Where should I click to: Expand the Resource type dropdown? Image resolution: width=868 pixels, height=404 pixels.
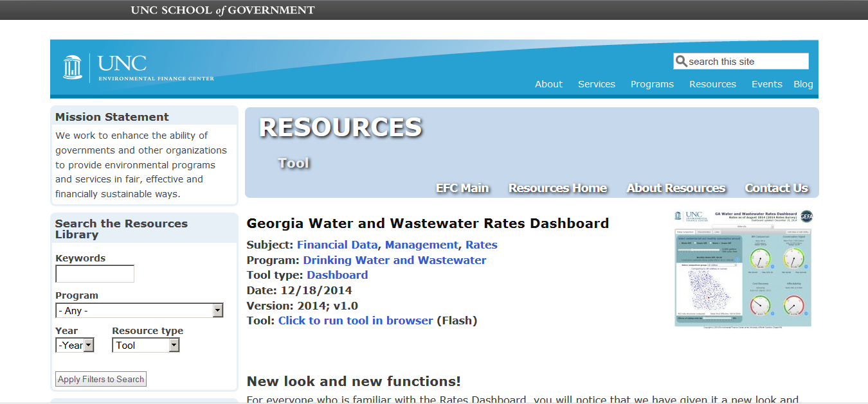pyautogui.click(x=146, y=346)
